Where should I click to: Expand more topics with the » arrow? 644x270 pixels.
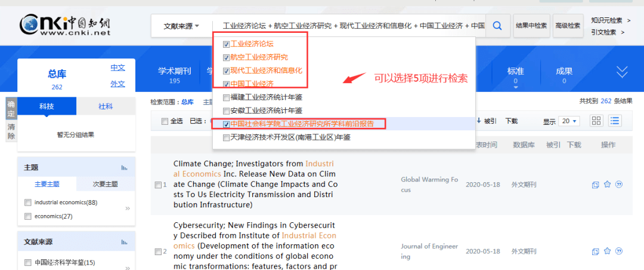(128, 208)
